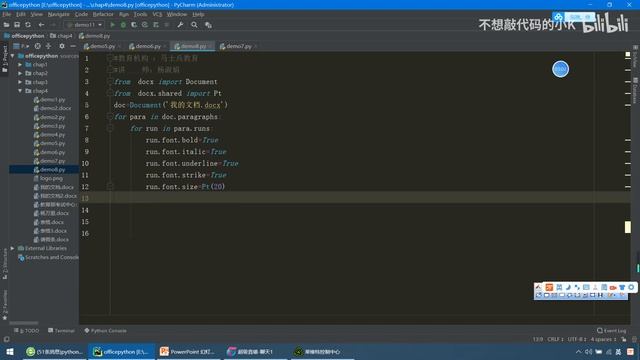Open Settings via the wrench icon
The height and width of the screenshot is (360, 640).
[180, 25]
